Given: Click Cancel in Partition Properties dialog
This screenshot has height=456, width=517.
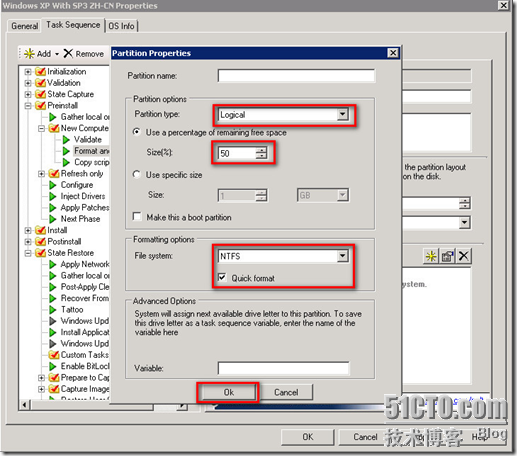Looking at the screenshot, I should (286, 392).
